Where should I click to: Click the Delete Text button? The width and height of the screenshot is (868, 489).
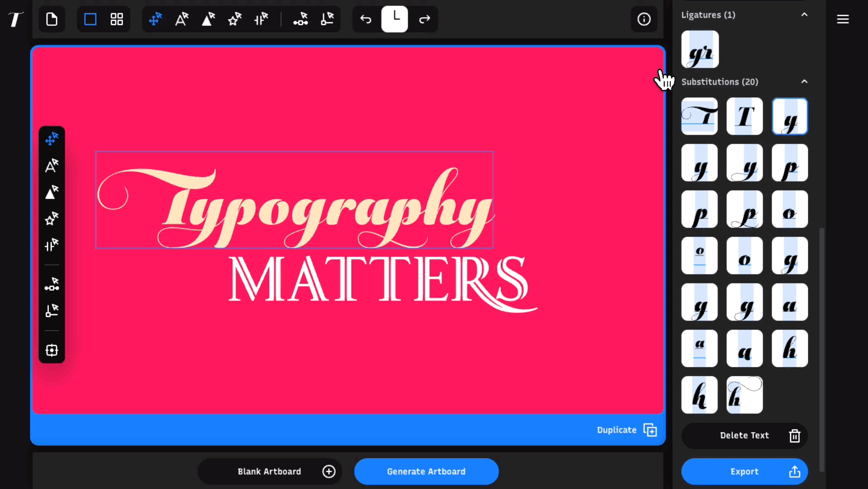[745, 436]
